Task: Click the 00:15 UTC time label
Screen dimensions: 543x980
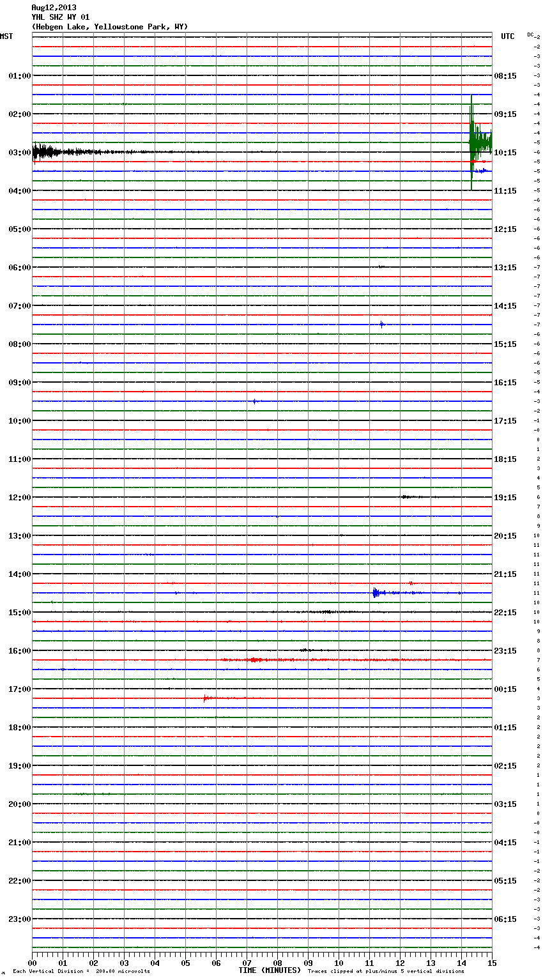Action: pyautogui.click(x=505, y=689)
